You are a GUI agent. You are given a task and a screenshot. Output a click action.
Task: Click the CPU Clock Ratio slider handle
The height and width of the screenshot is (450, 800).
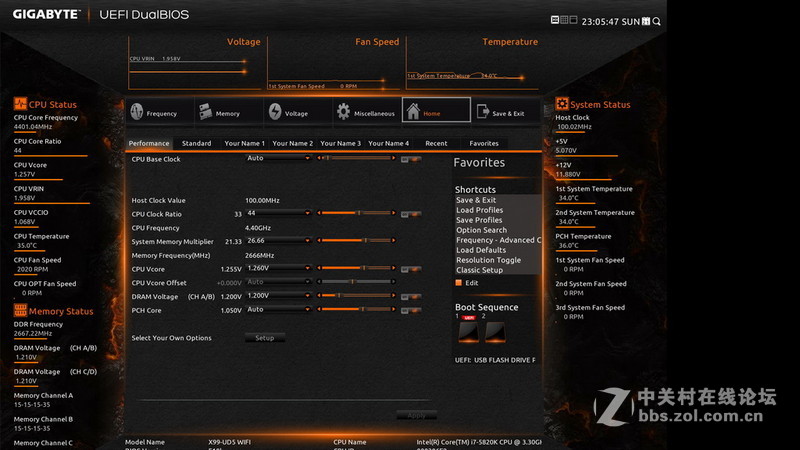359,213
